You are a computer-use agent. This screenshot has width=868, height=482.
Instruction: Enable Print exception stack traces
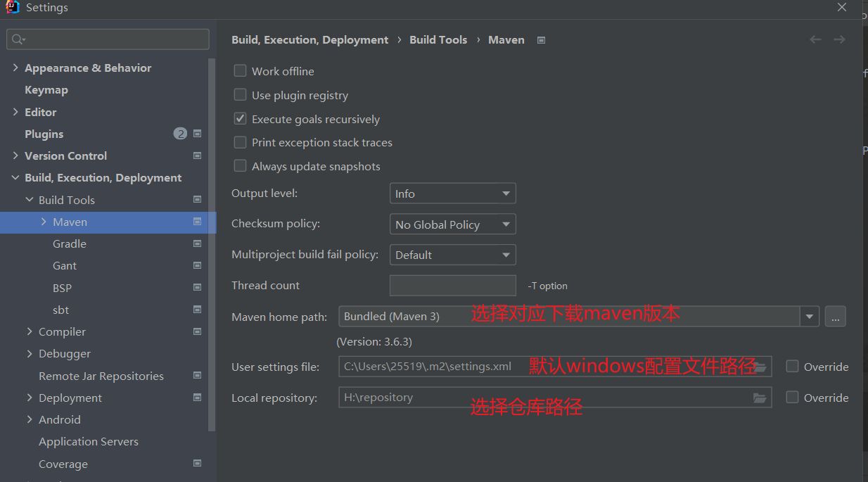240,142
